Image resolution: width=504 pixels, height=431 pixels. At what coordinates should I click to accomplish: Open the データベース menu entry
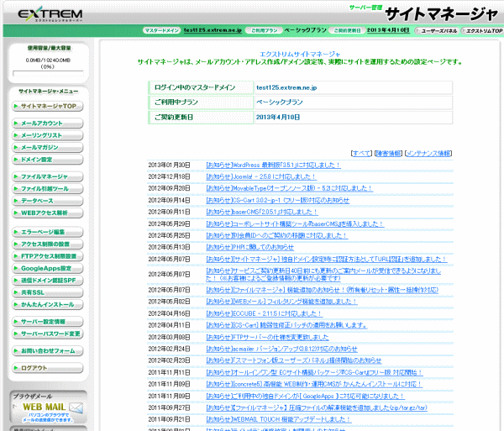[x=47, y=201]
